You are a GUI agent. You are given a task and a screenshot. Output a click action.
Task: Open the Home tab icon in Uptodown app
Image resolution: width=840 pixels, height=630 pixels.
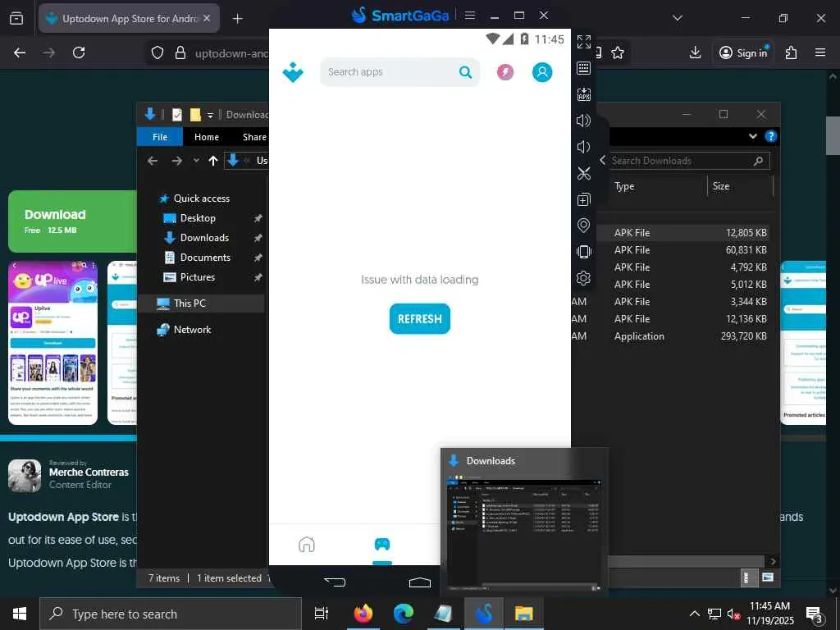pyautogui.click(x=307, y=545)
